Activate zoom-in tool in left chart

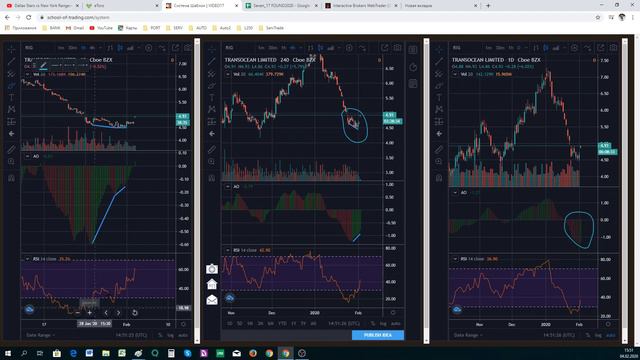(x=11, y=162)
